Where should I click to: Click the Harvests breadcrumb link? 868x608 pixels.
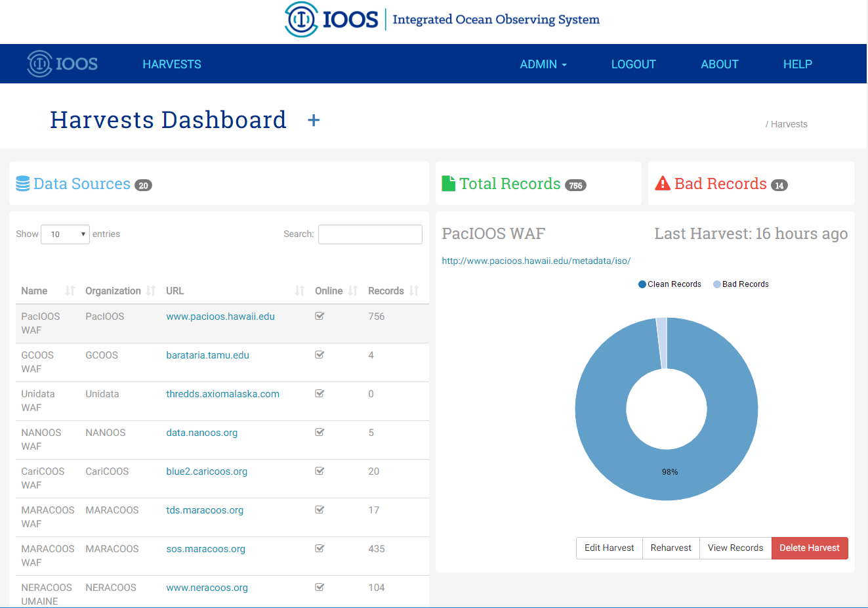789,124
